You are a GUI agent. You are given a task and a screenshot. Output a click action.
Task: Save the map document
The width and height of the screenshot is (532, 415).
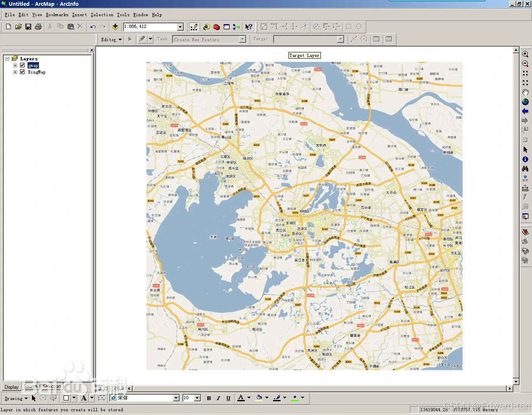click(28, 27)
